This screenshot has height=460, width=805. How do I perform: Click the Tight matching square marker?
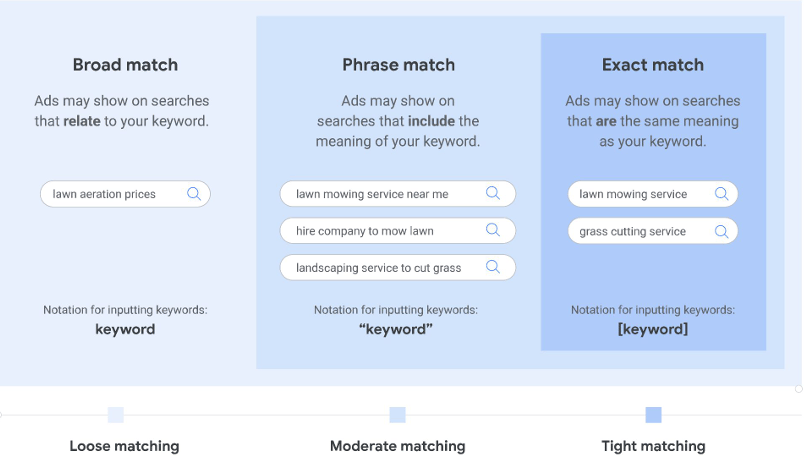(654, 415)
